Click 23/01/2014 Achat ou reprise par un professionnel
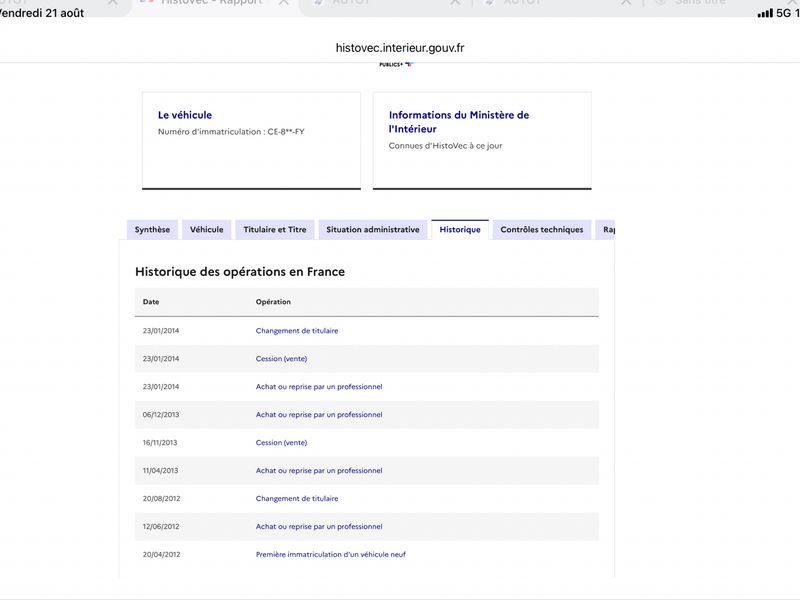Screen dimensions: 800x600 coord(319,387)
